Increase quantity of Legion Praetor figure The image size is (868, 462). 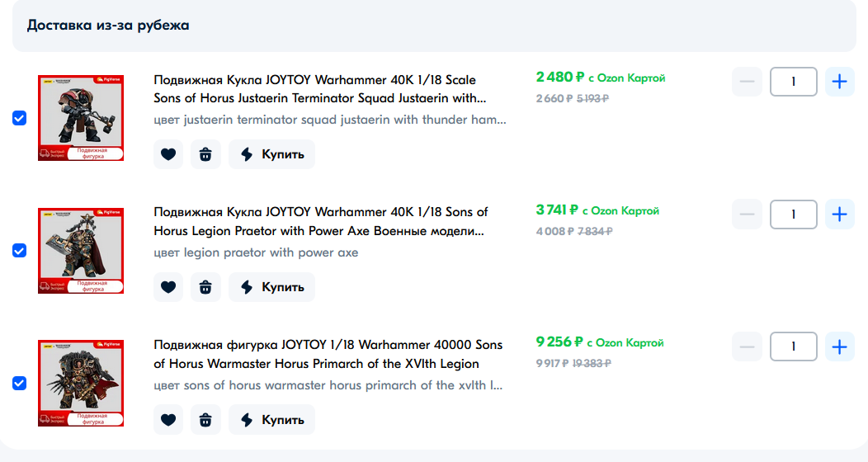[839, 214]
